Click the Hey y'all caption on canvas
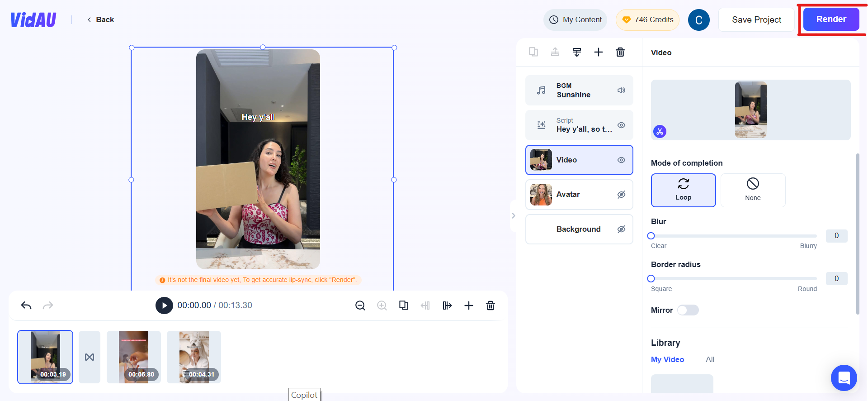868x401 pixels. pos(258,117)
